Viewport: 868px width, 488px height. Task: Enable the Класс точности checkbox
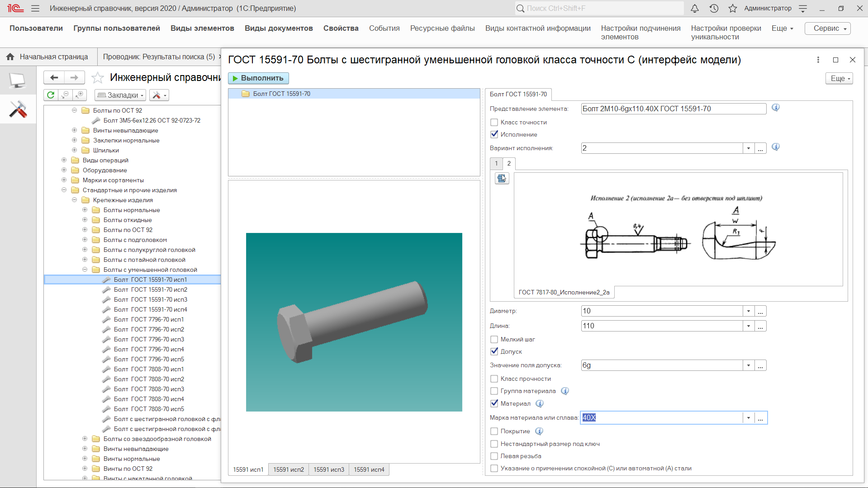click(494, 123)
